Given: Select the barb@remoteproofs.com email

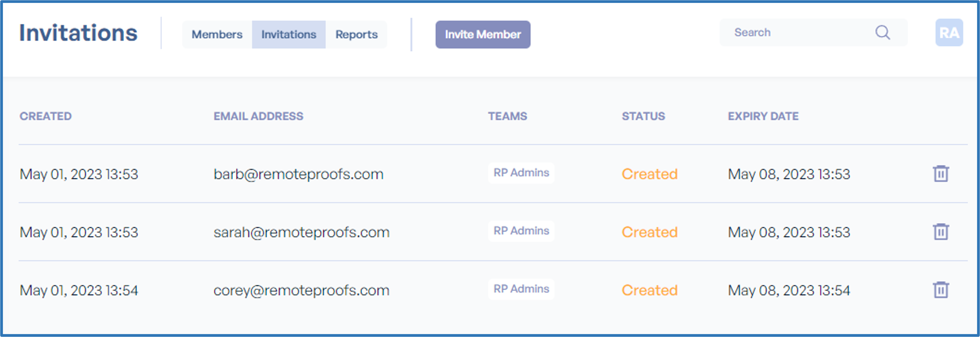Looking at the screenshot, I should coord(299,174).
